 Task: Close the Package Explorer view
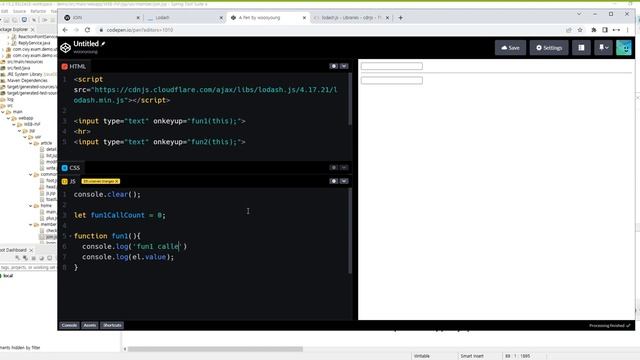(33, 29)
